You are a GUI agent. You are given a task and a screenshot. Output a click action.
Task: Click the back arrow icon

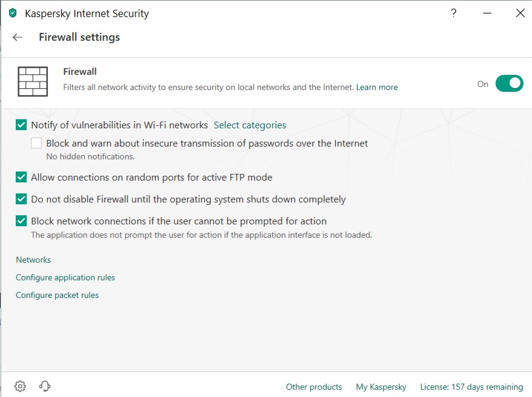(18, 37)
